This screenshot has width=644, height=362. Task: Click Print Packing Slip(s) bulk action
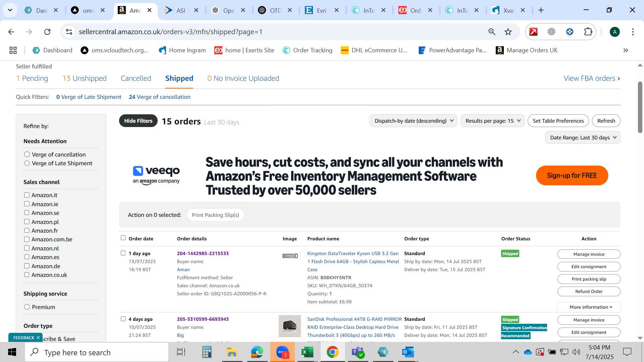click(x=215, y=215)
